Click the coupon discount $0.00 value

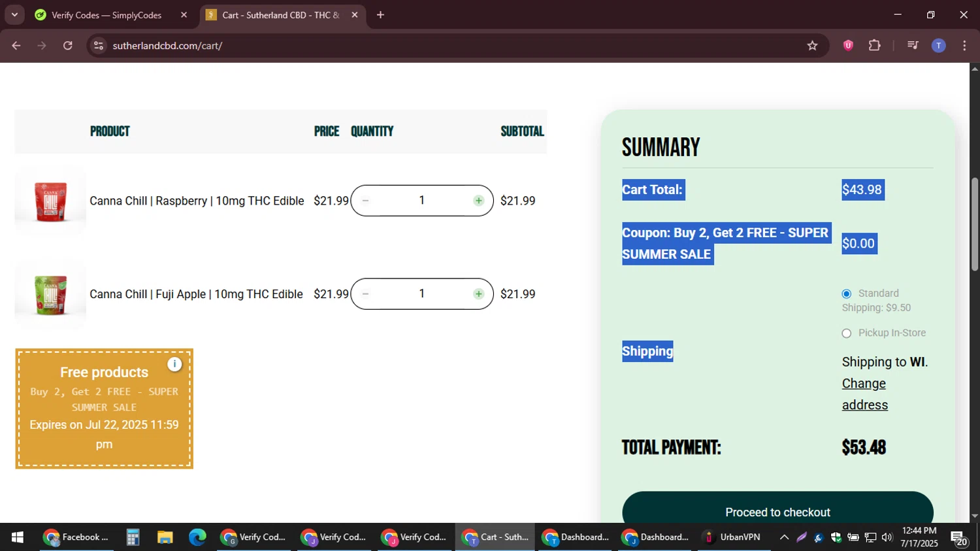pyautogui.click(x=858, y=243)
